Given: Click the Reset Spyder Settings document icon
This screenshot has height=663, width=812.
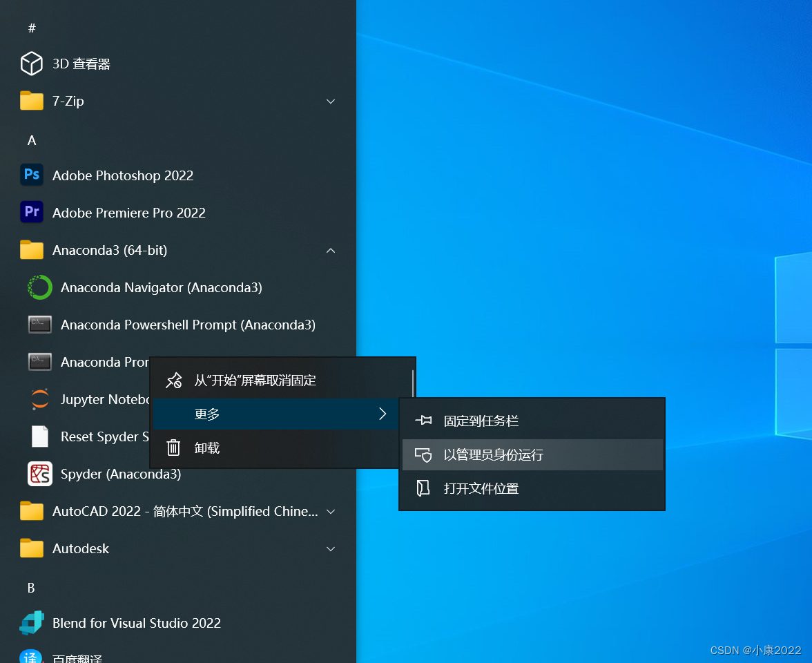Looking at the screenshot, I should [40, 436].
